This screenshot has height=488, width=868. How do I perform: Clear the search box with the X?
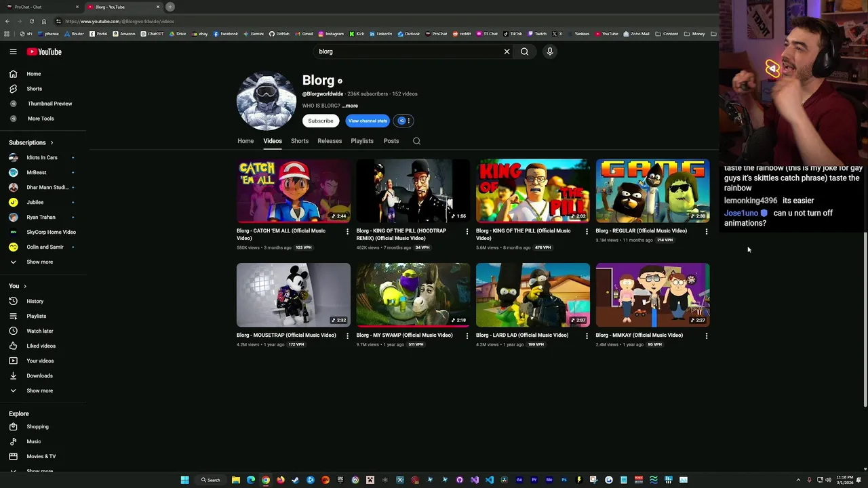(x=507, y=52)
